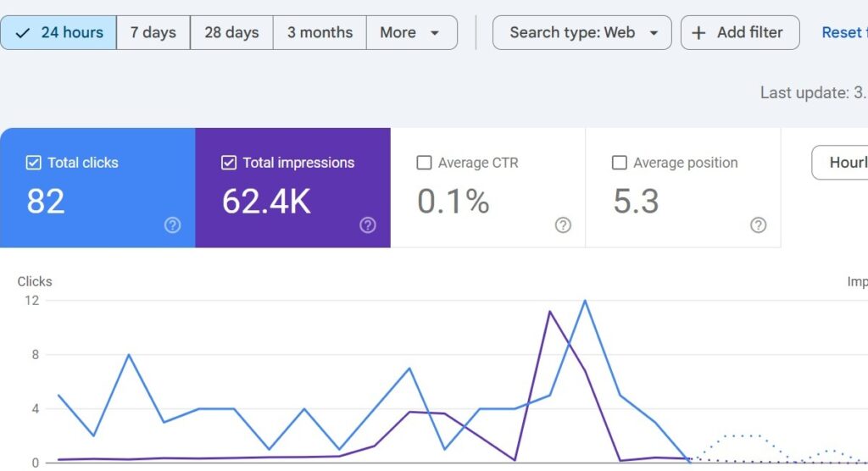This screenshot has width=868, height=471.
Task: Click the purple impressions line highest peak
Action: (x=549, y=312)
